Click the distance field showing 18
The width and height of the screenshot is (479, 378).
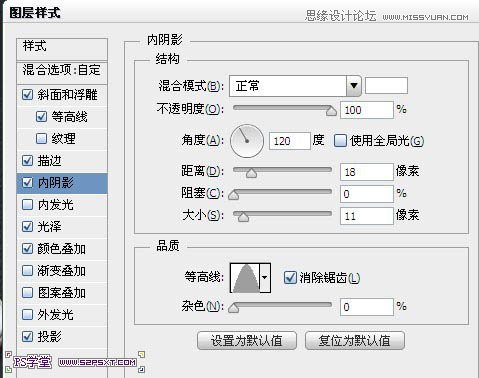367,172
